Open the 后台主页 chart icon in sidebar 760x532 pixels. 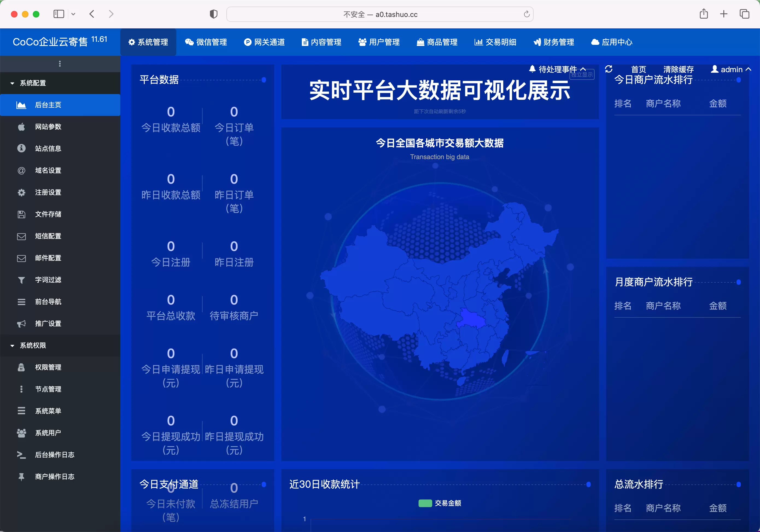click(21, 105)
